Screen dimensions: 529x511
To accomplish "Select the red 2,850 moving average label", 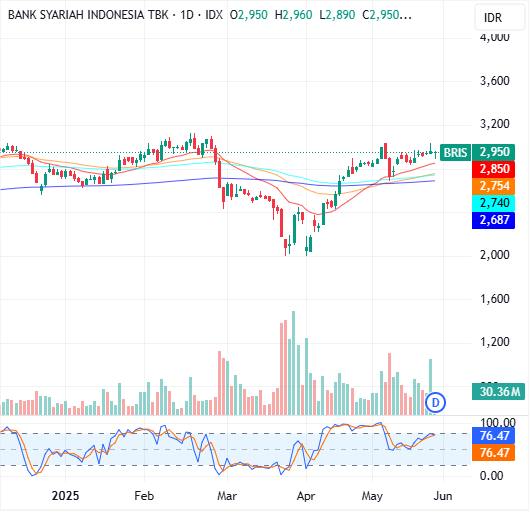I will 494,169.
